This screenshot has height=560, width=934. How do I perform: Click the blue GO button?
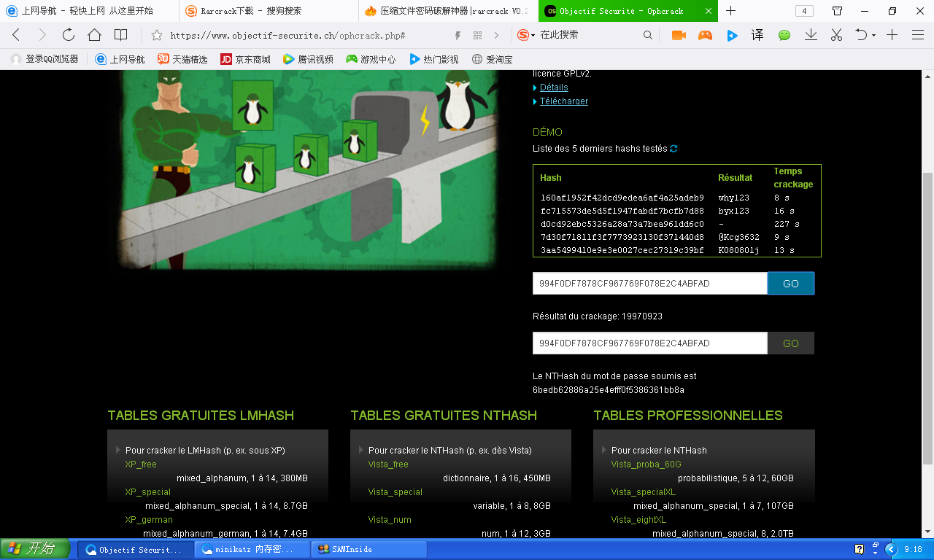[791, 284]
